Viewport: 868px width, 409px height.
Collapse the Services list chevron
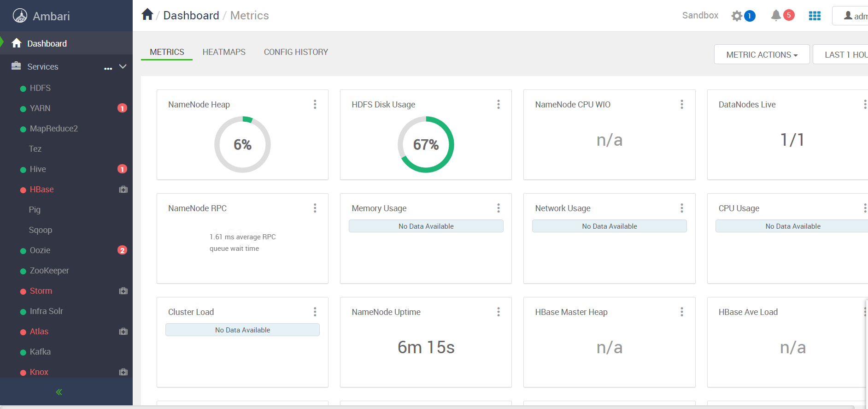pyautogui.click(x=123, y=66)
